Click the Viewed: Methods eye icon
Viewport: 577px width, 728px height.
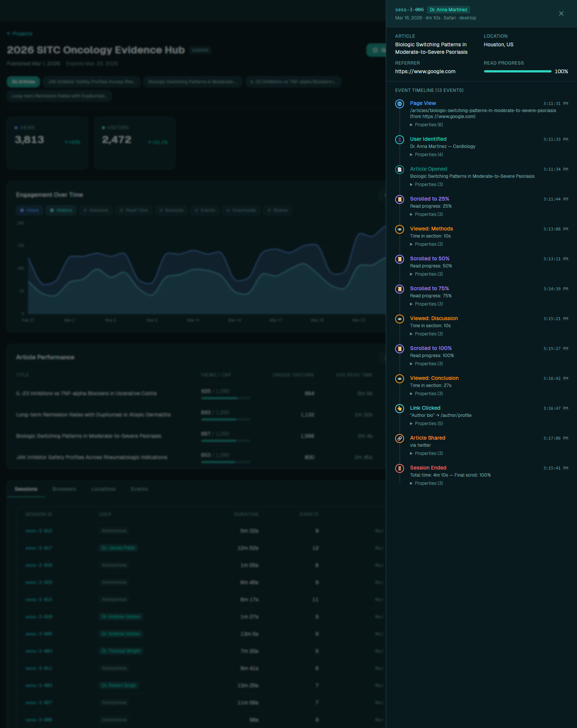tap(400, 229)
